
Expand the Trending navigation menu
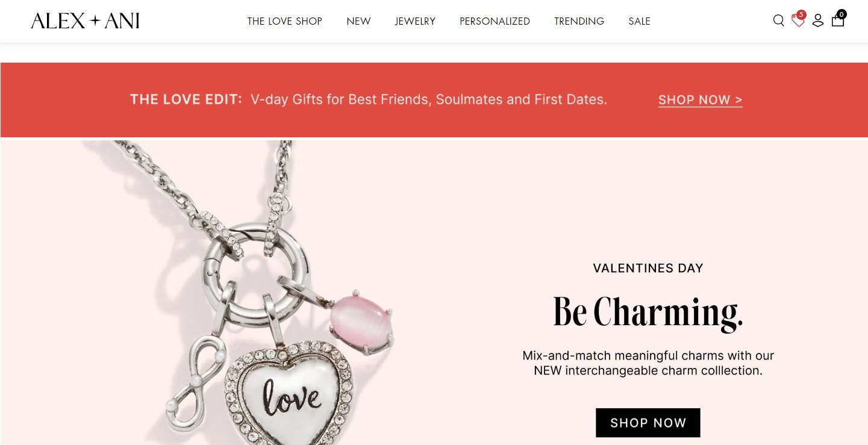coord(579,21)
